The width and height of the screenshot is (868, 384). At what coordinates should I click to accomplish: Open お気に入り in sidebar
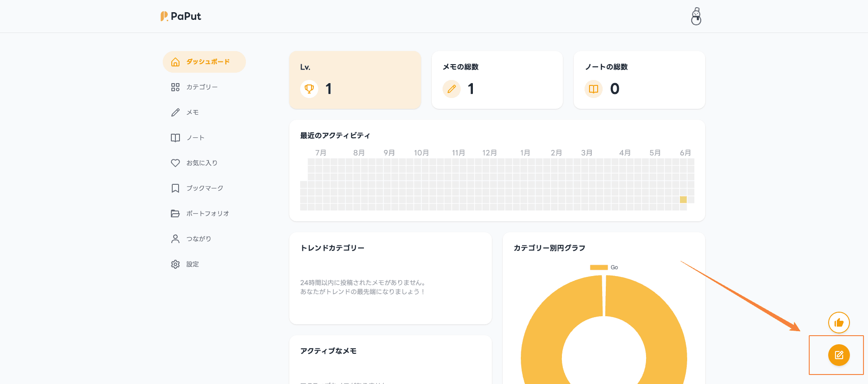202,163
